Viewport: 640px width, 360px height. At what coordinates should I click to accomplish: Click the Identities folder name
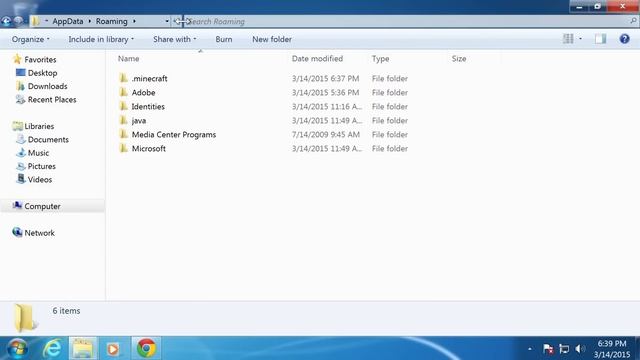(x=148, y=107)
